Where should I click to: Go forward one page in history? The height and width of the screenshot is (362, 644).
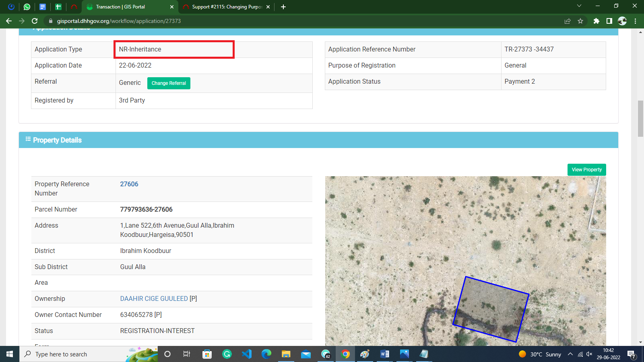coord(22,21)
